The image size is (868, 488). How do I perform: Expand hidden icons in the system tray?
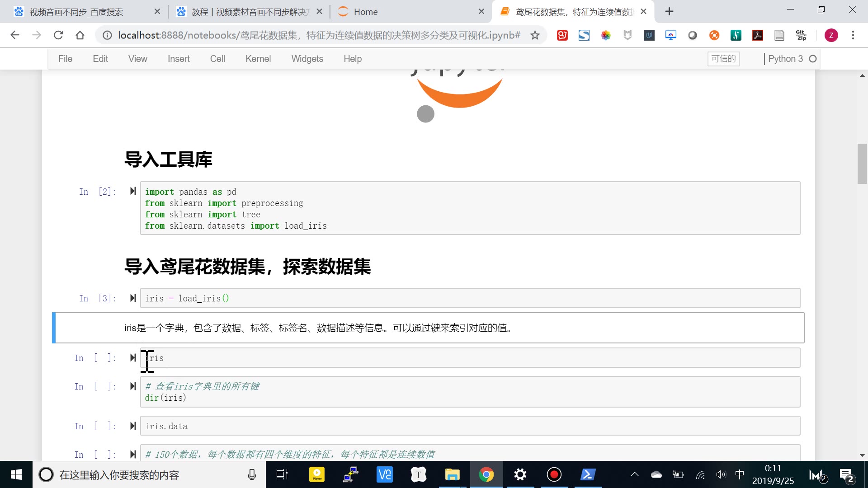[634, 474]
